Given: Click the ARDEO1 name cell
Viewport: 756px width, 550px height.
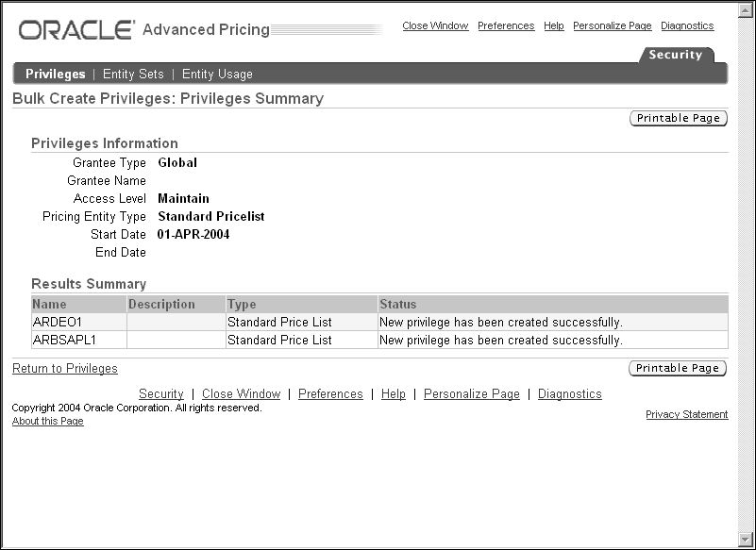Looking at the screenshot, I should (79, 322).
